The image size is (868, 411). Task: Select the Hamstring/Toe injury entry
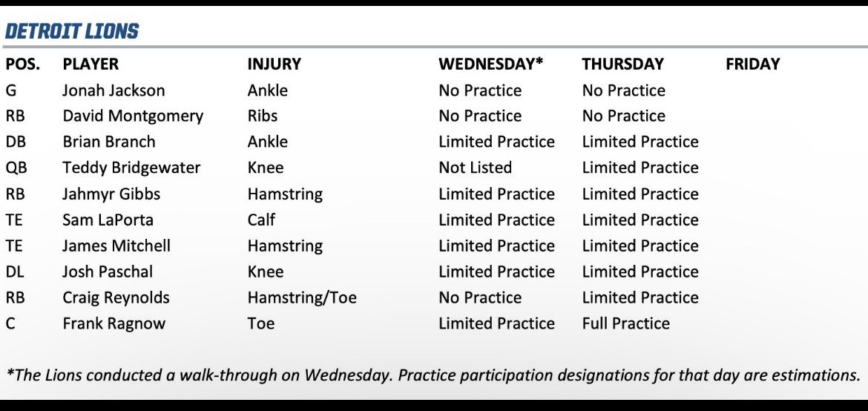[x=302, y=297]
